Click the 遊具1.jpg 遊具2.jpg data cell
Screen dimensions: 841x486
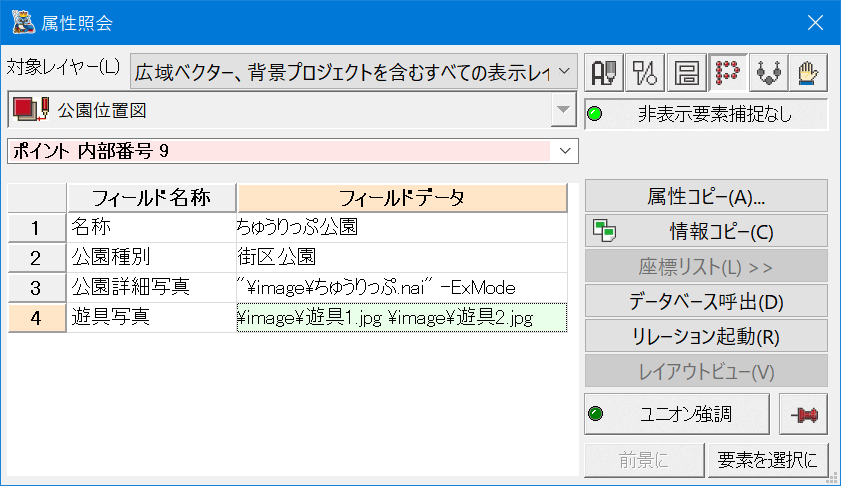tap(402, 318)
